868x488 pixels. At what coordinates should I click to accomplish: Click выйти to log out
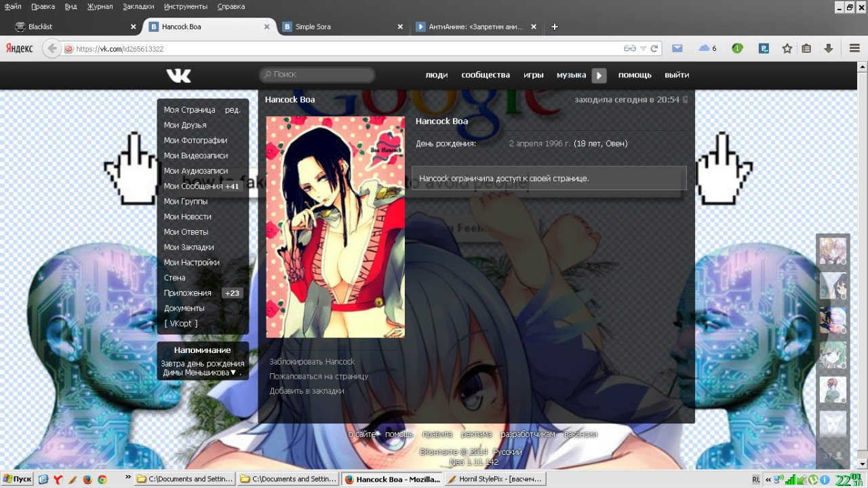(x=677, y=75)
